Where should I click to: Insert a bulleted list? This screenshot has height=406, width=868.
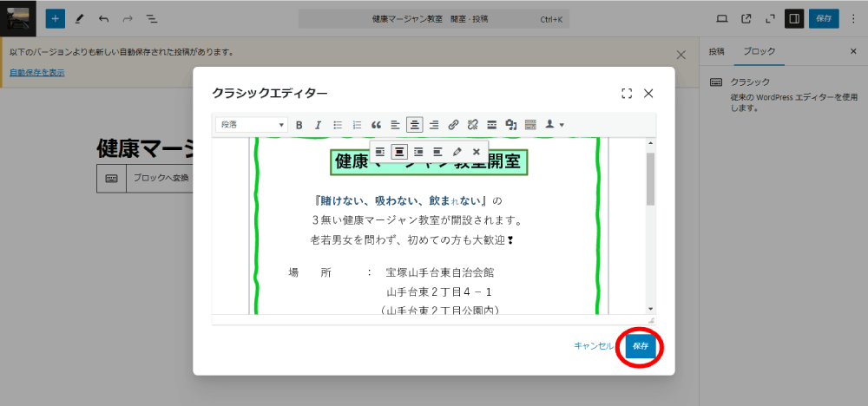(x=338, y=125)
